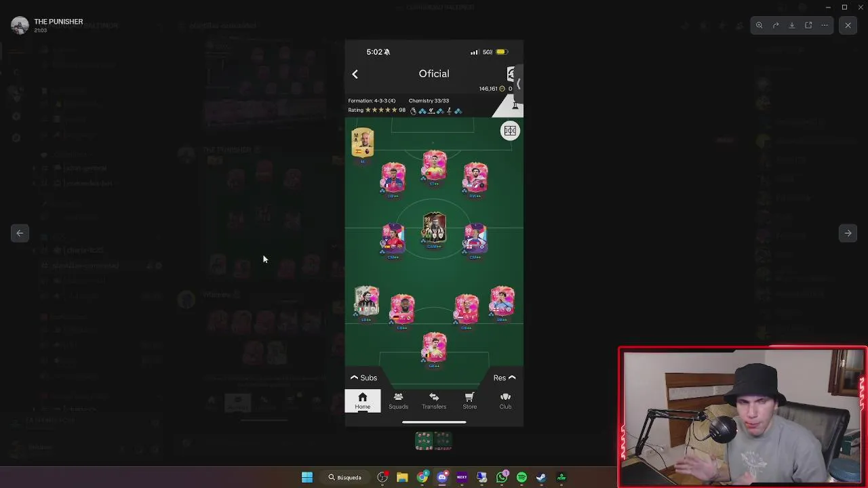Open the NEXT app from taskbar

tap(462, 477)
